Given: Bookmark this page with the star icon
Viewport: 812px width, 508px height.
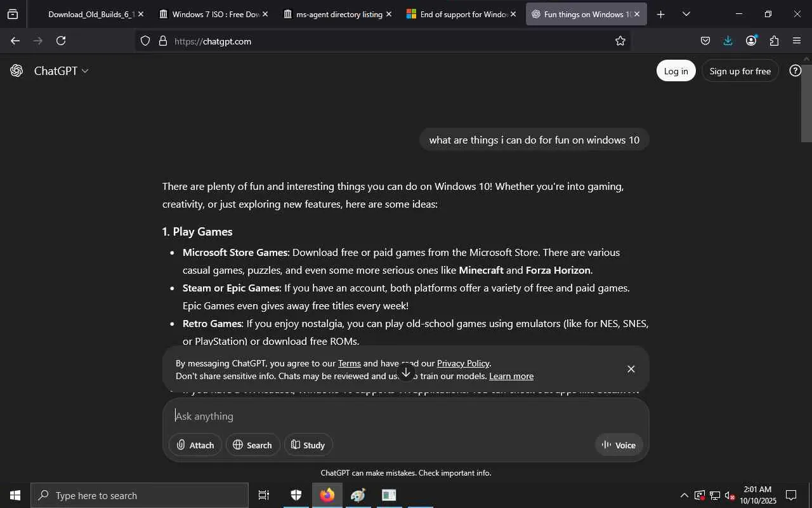Looking at the screenshot, I should point(620,41).
